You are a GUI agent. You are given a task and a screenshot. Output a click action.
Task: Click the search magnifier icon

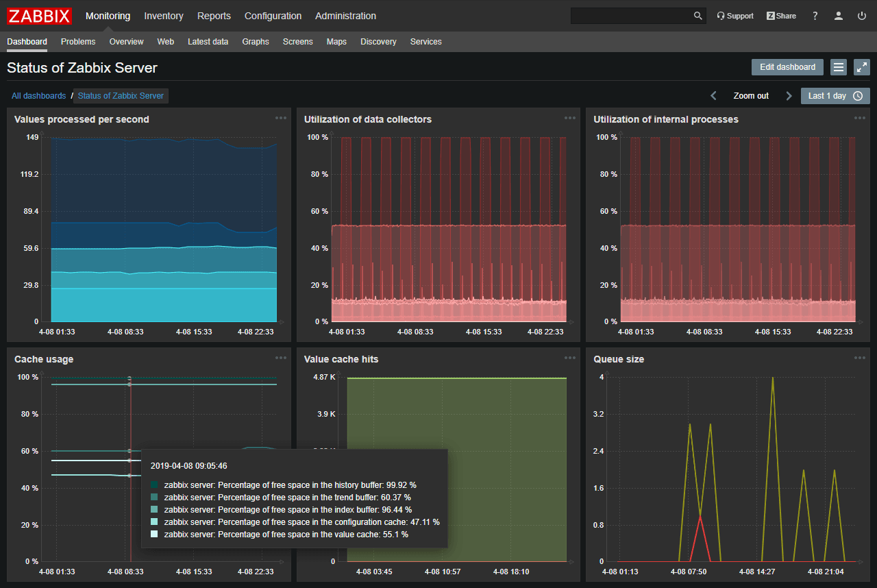(x=697, y=16)
